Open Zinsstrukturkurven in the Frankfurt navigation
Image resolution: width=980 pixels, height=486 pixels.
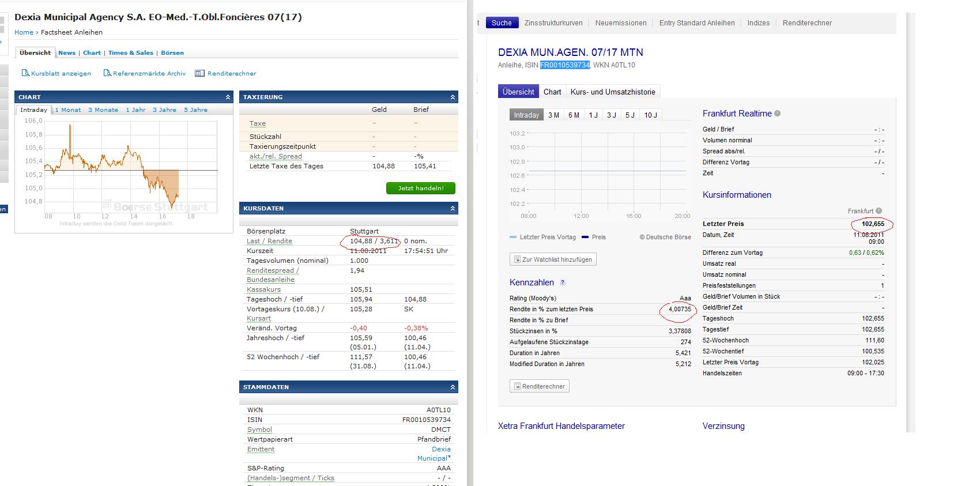coord(553,23)
